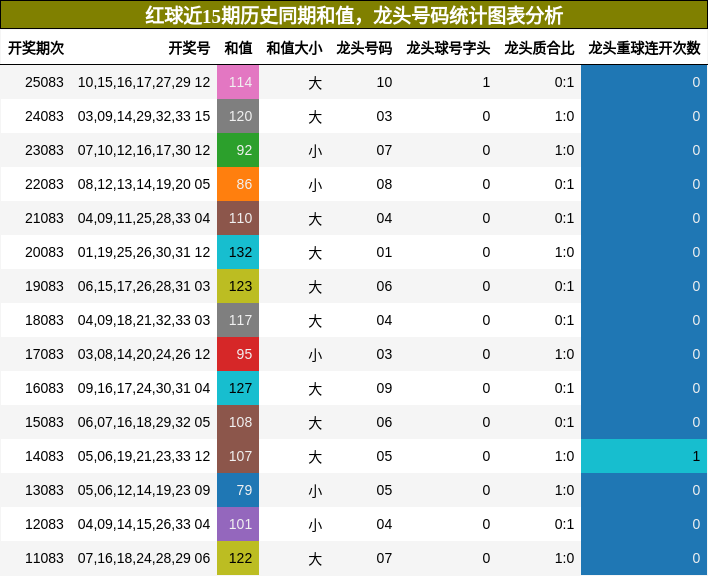This screenshot has height=576, width=708.
Task: Click the 龙头号码 column header
Action: tap(364, 48)
